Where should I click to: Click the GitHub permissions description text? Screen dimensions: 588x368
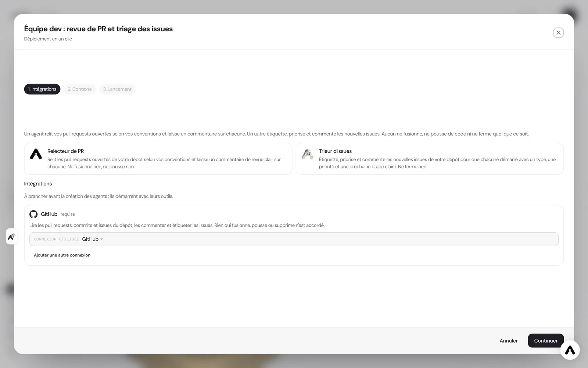pos(177,225)
